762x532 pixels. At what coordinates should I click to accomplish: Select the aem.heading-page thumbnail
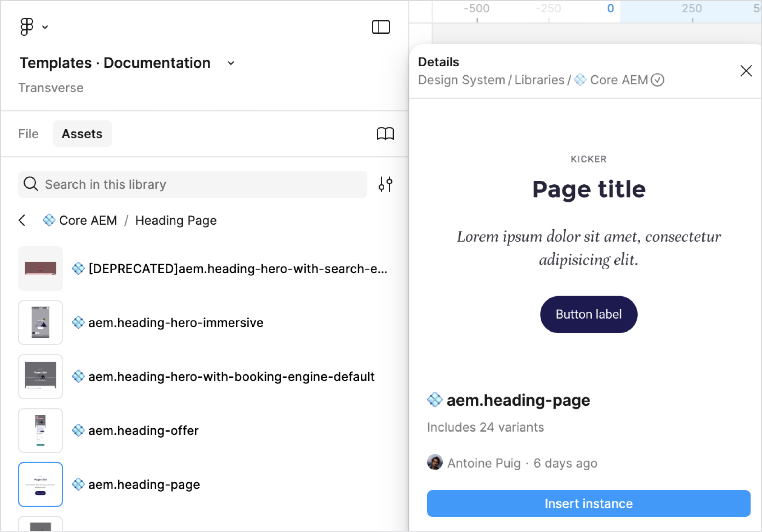40,484
